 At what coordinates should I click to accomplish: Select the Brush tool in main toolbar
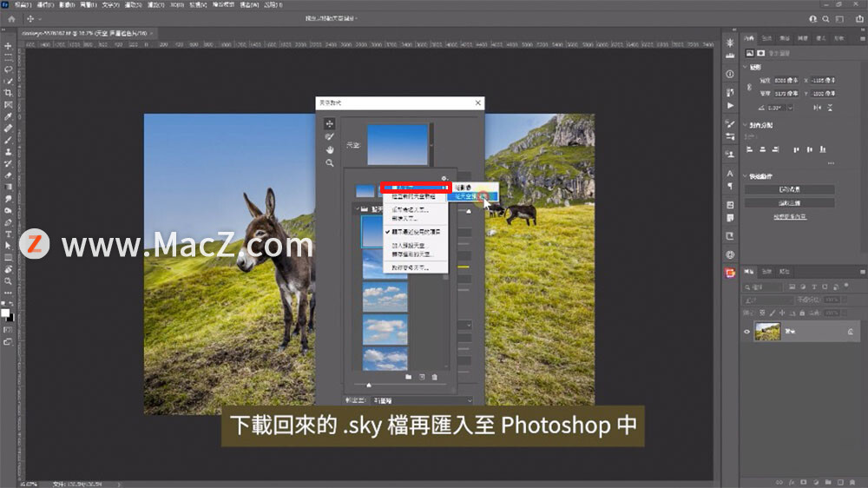pyautogui.click(x=8, y=140)
